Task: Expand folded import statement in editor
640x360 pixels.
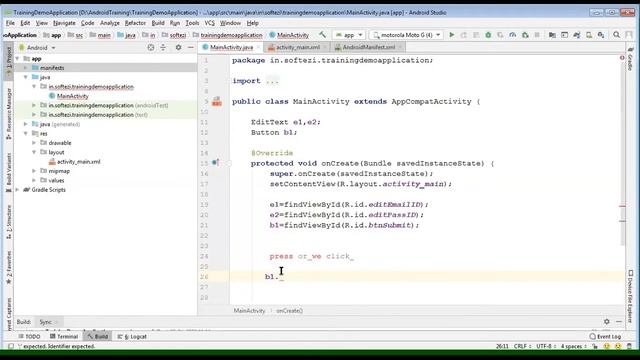Action: pyautogui.click(x=272, y=81)
